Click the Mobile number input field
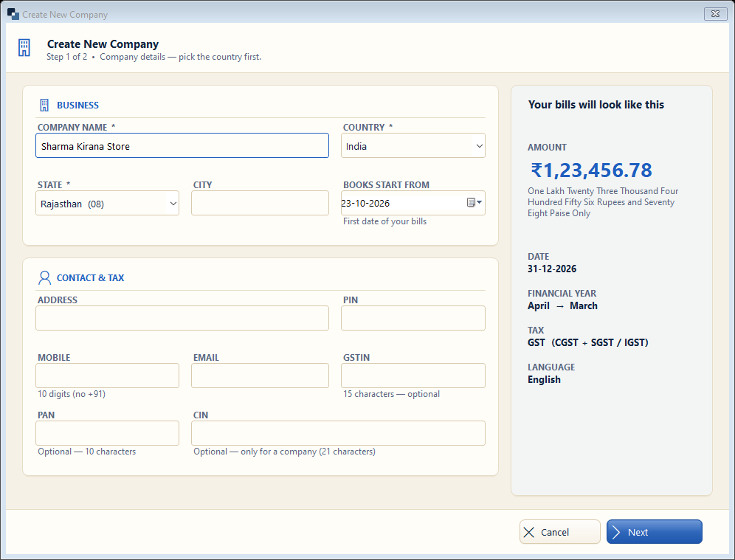Image resolution: width=735 pixels, height=560 pixels. [107, 376]
